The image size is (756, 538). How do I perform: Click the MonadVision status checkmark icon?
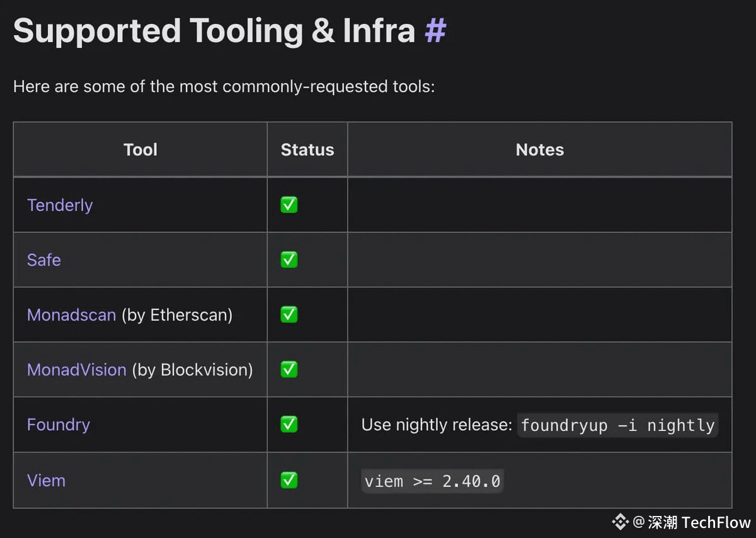click(289, 369)
